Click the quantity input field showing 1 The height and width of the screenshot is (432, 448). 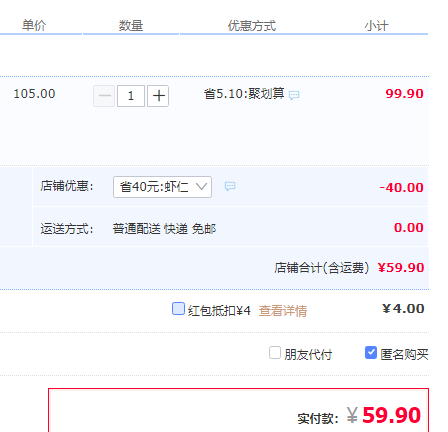131,96
